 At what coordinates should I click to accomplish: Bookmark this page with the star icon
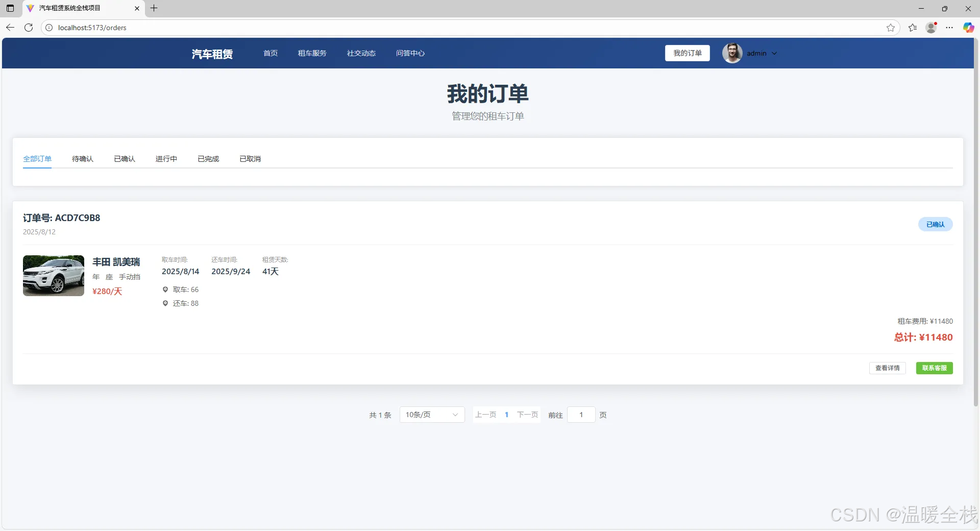(891, 28)
